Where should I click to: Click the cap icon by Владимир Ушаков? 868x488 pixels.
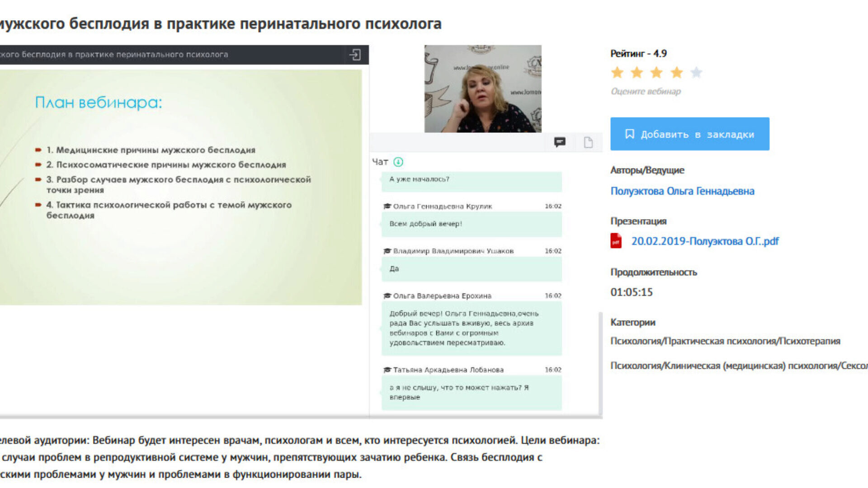[x=387, y=251]
